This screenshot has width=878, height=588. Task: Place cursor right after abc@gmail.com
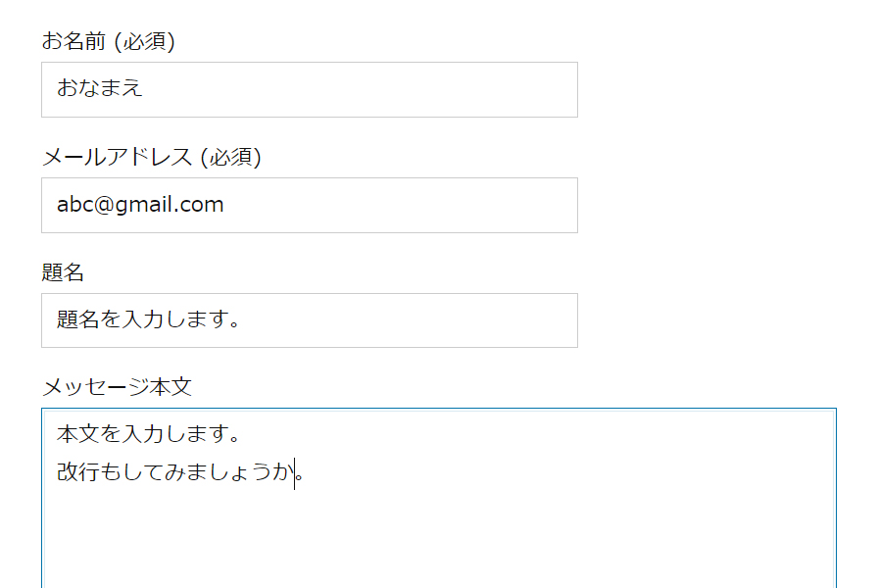point(225,205)
